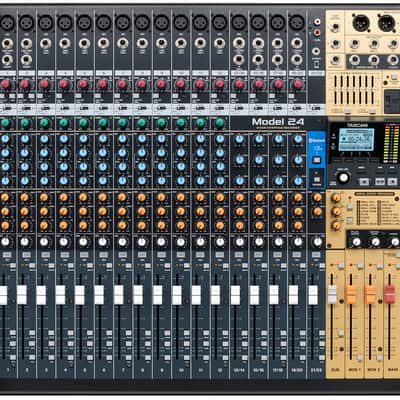This screenshot has width=400, height=400.
Task: Click the green COMP knob on channel 2
Action: [25, 123]
